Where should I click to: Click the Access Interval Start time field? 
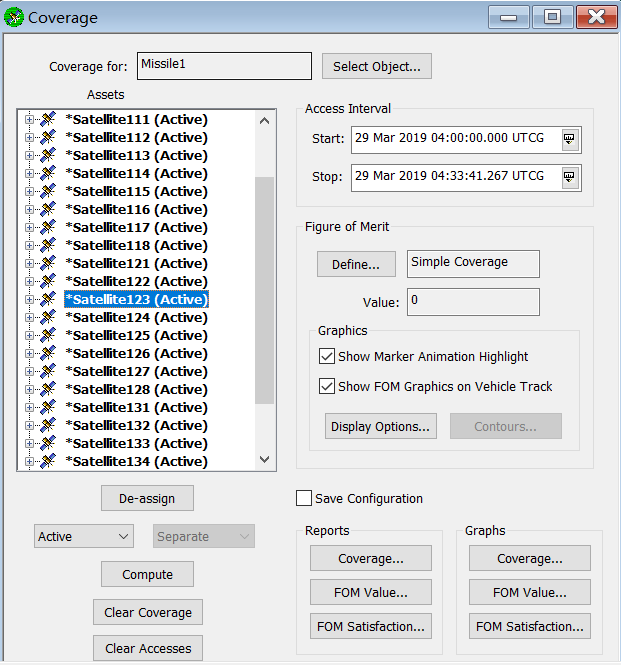click(456, 140)
